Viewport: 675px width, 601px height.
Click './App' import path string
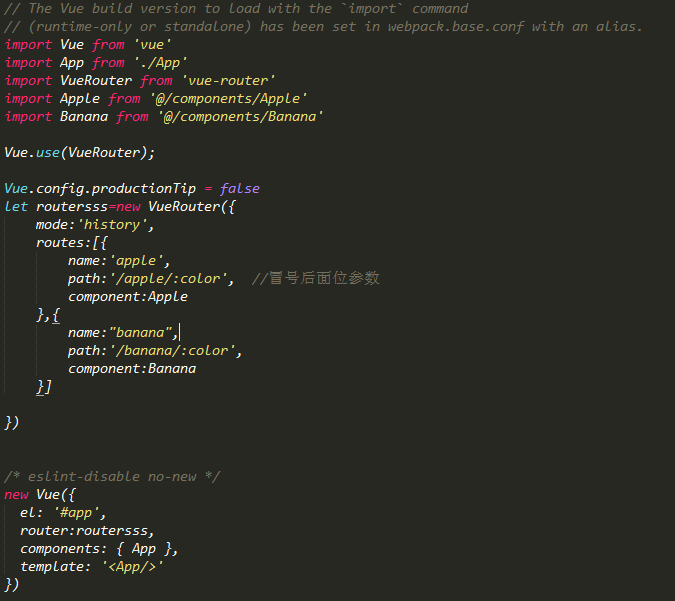coord(160,63)
